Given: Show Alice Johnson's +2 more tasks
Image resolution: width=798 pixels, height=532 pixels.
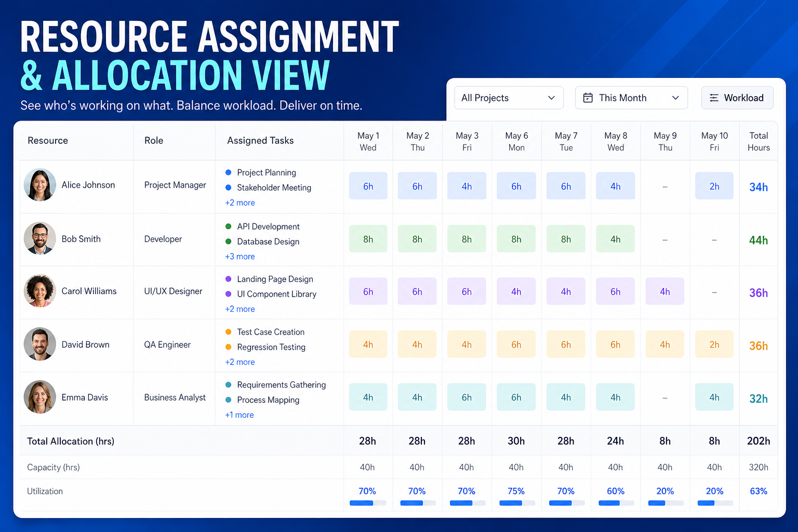Looking at the screenshot, I should click(240, 203).
